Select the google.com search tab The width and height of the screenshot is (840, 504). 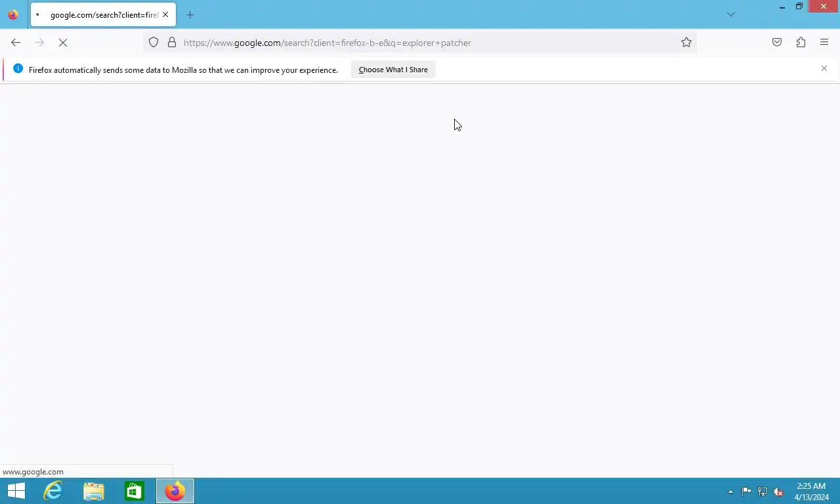[103, 14]
